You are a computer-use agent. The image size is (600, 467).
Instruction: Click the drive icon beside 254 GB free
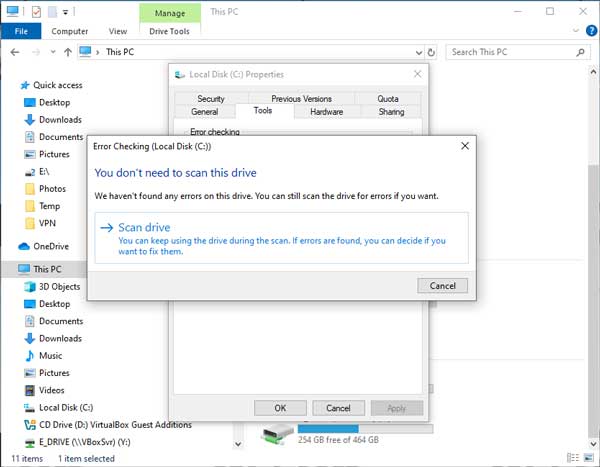[277, 435]
